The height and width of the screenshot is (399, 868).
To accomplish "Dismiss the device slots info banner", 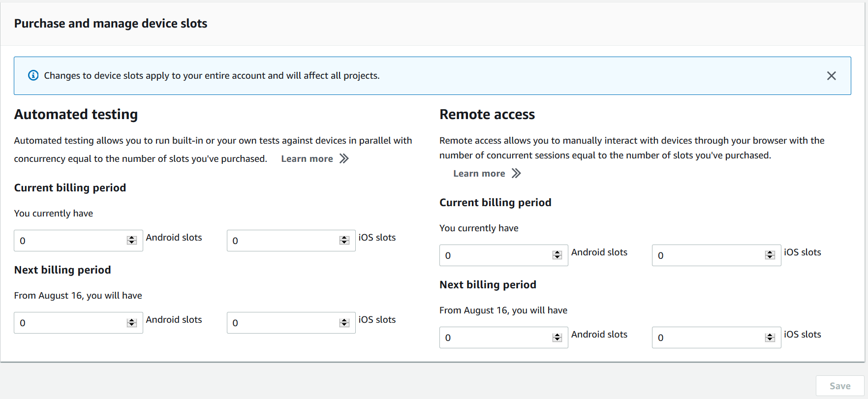I will coord(831,76).
